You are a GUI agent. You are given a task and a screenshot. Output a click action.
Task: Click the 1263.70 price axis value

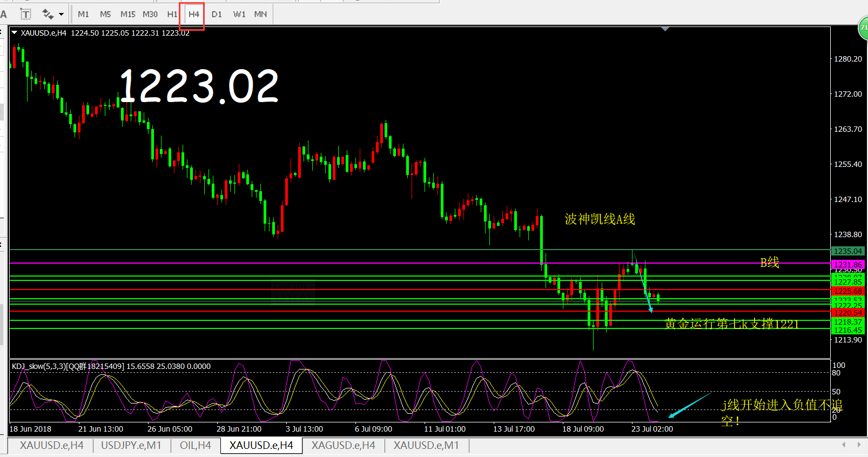point(848,129)
